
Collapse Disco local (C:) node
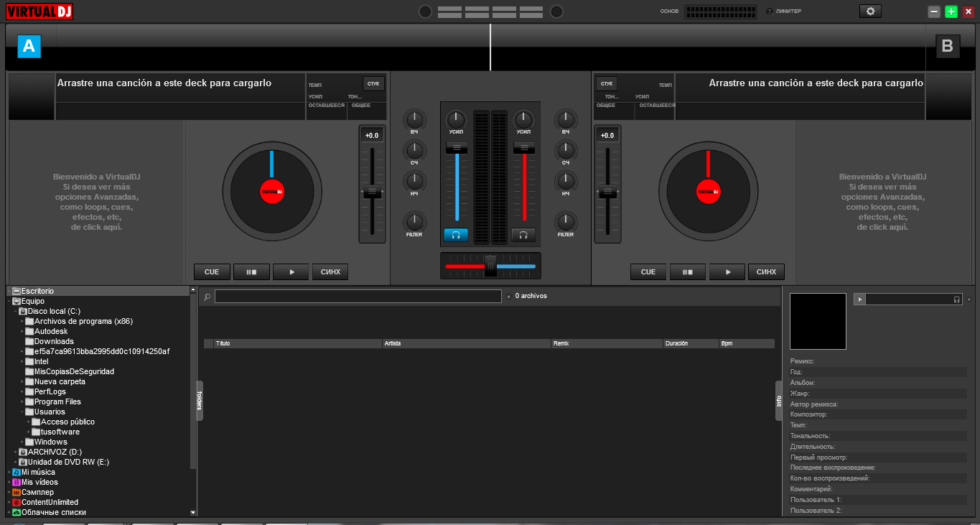(15, 312)
